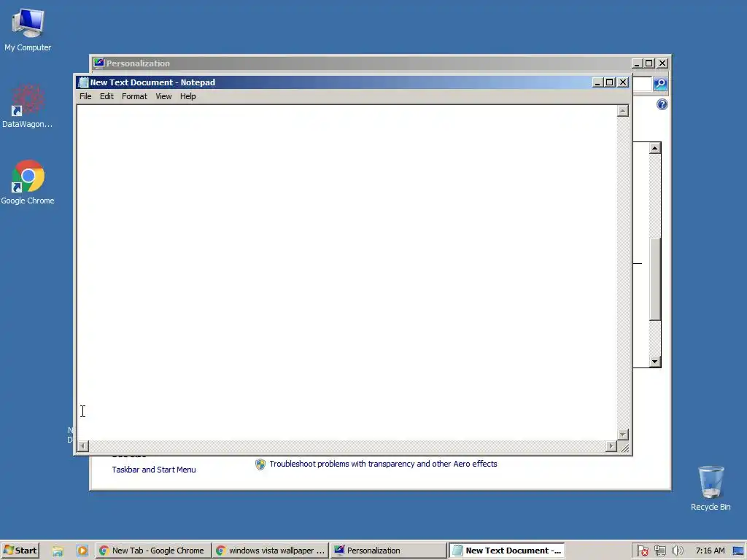Image resolution: width=747 pixels, height=560 pixels.
Task: Click the security alert flag tray icon
Action: tap(642, 551)
